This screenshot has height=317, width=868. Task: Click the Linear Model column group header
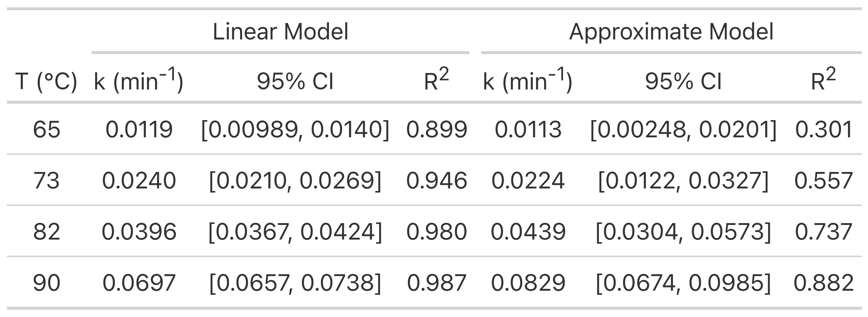[280, 32]
